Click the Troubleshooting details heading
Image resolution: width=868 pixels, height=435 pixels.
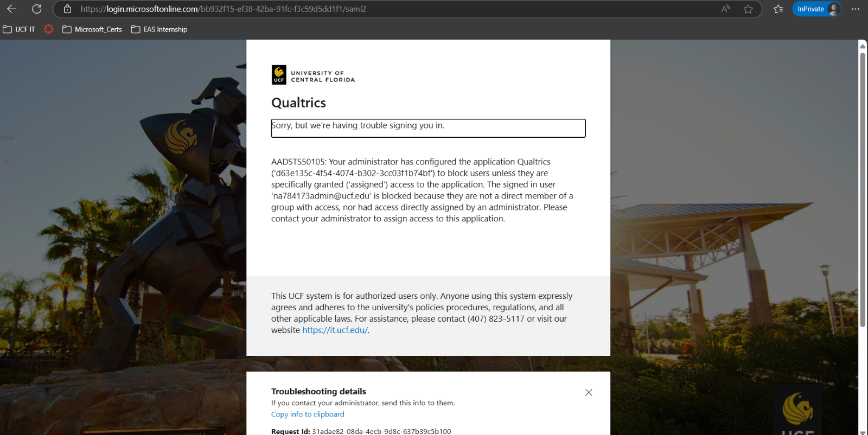pos(318,391)
